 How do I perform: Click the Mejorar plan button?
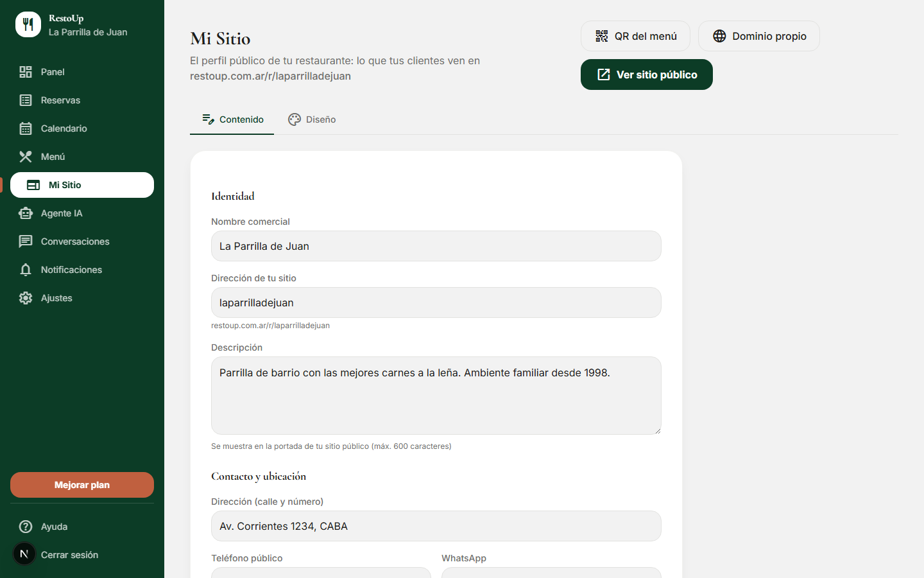(x=82, y=485)
